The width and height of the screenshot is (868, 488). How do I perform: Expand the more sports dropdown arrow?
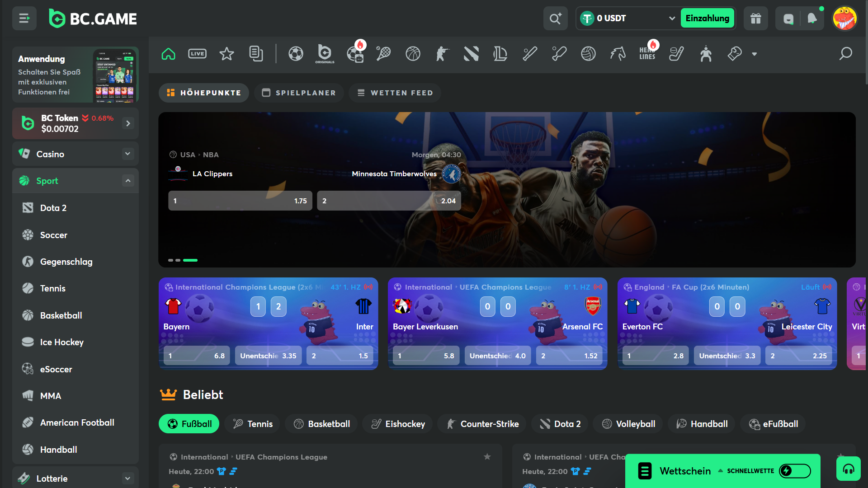coord(754,54)
